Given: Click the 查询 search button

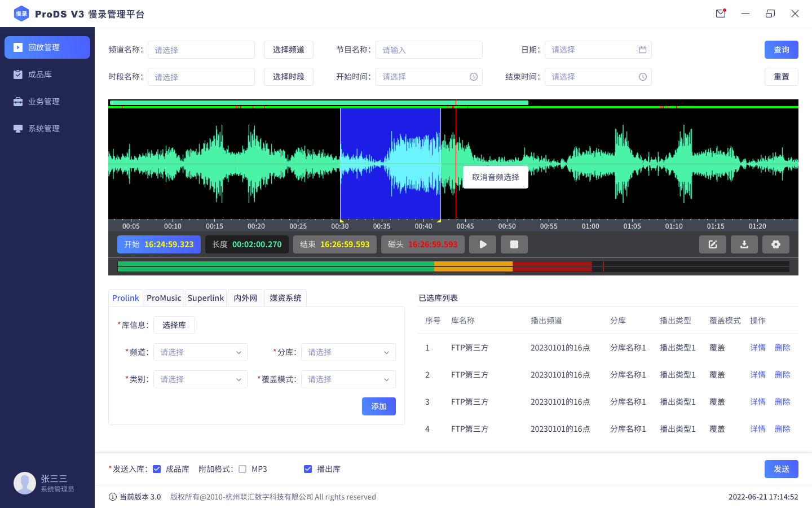Looking at the screenshot, I should coord(781,50).
